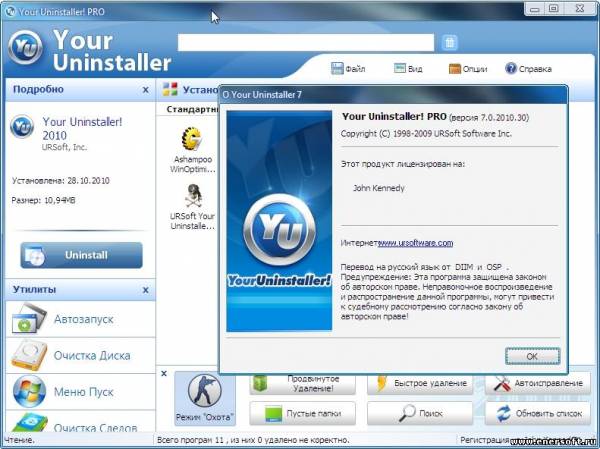Click the Обновить список refresh button
Image resolution: width=600 pixels, height=449 pixels.
click(538, 413)
